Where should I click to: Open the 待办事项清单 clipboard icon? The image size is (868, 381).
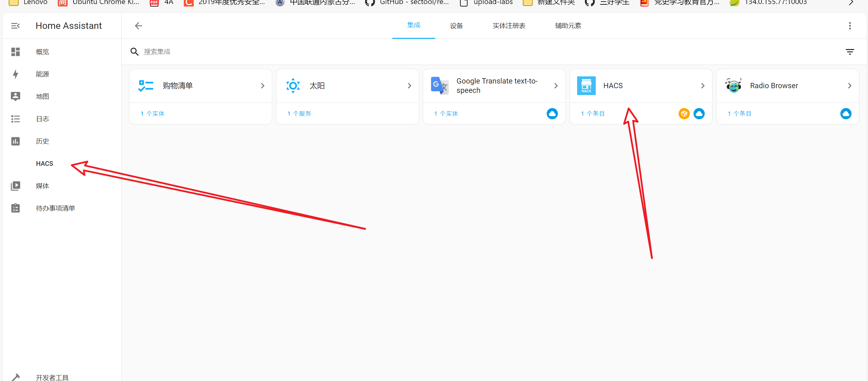pos(15,208)
